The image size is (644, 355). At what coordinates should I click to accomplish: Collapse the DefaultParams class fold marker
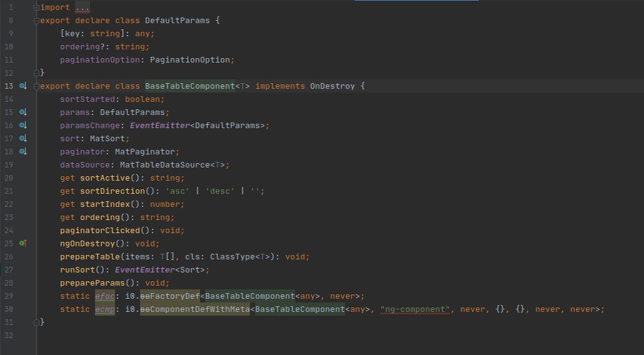[36, 21]
